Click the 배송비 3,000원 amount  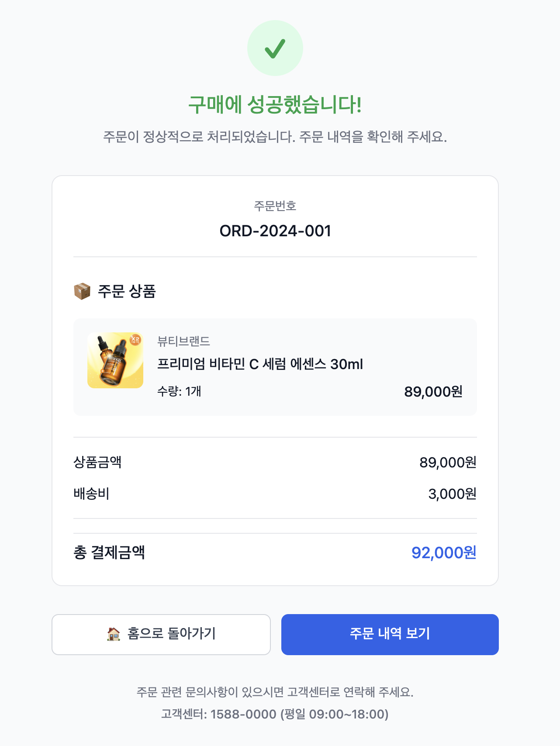(452, 494)
